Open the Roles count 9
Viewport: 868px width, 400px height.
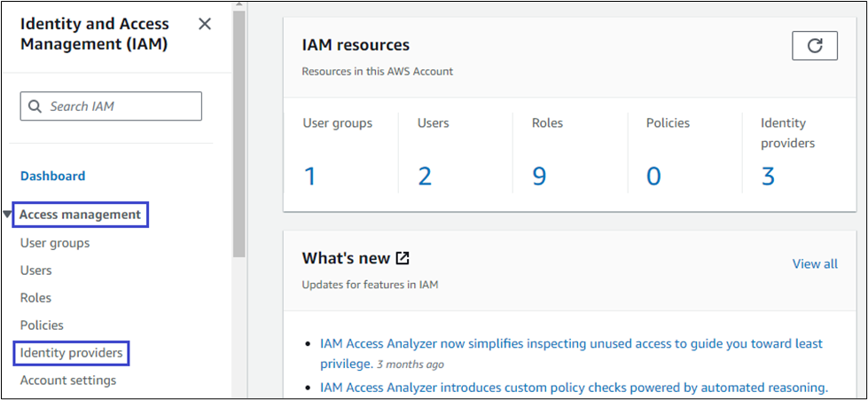click(x=539, y=176)
